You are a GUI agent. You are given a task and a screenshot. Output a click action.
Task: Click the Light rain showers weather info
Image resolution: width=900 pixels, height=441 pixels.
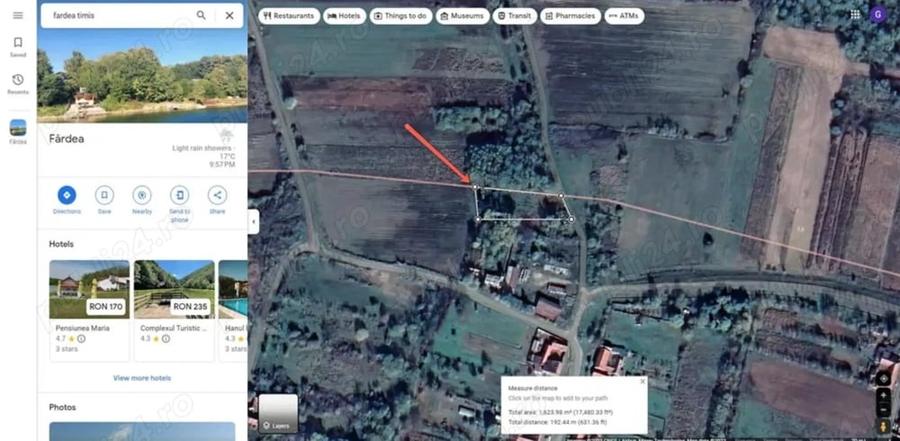pyautogui.click(x=205, y=149)
